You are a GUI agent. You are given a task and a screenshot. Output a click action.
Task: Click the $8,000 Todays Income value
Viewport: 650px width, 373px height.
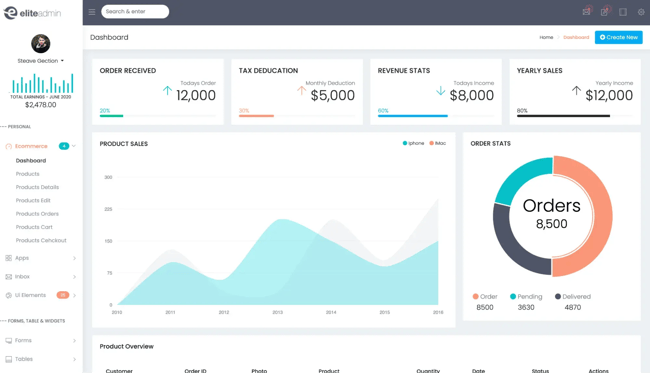pos(472,95)
